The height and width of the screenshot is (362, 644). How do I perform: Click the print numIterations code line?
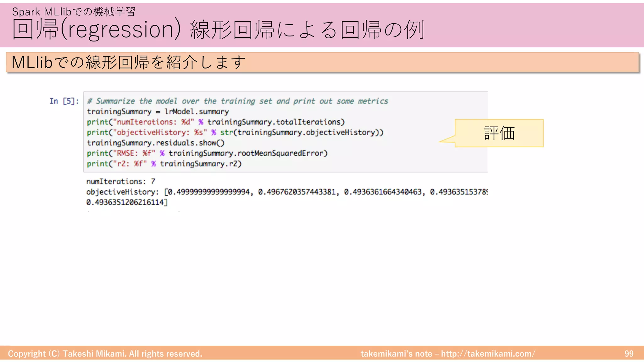click(x=216, y=122)
